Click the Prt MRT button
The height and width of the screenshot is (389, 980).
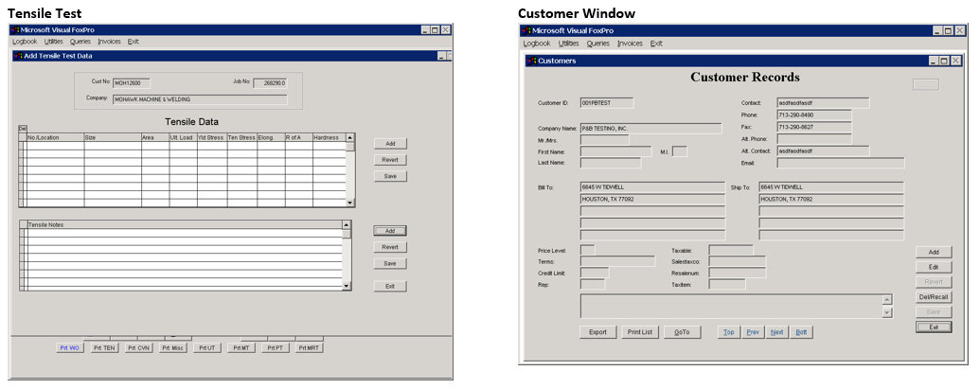pos(310,348)
